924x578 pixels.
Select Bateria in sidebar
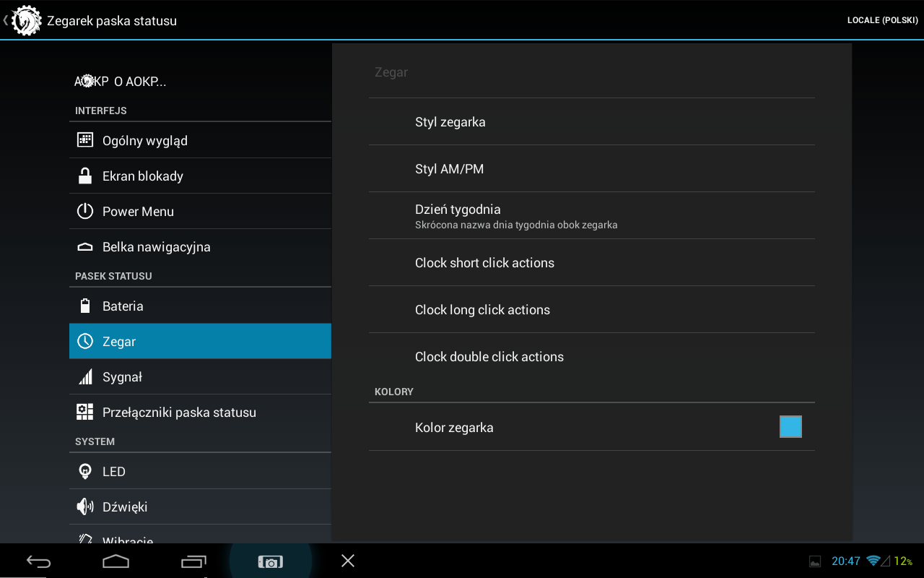[x=201, y=306]
